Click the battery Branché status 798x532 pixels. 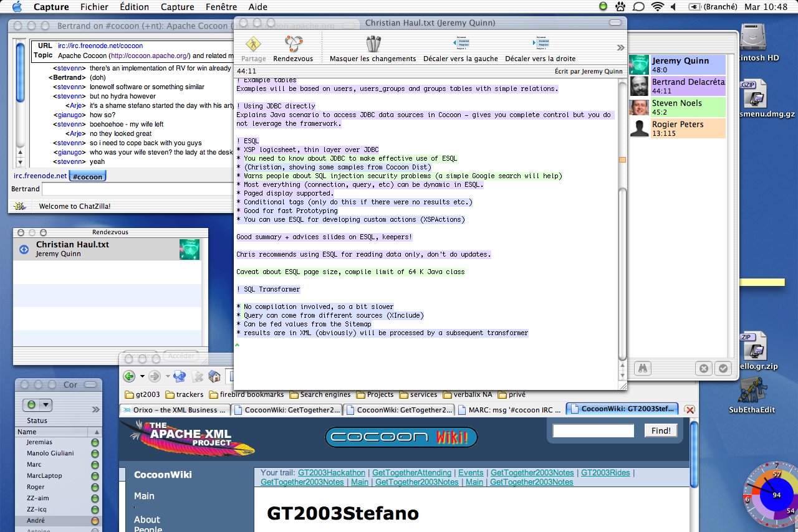(x=713, y=7)
